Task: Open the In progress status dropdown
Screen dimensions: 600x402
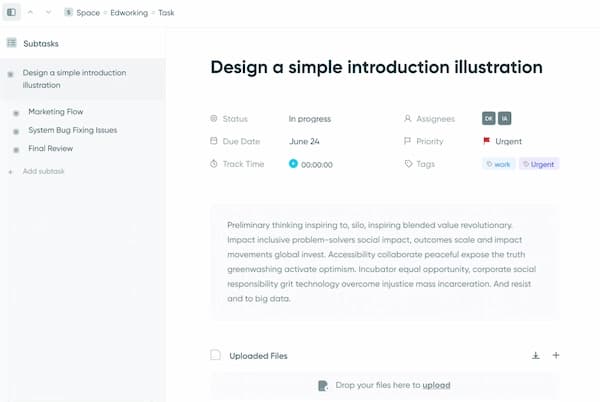Action: pyautogui.click(x=308, y=119)
